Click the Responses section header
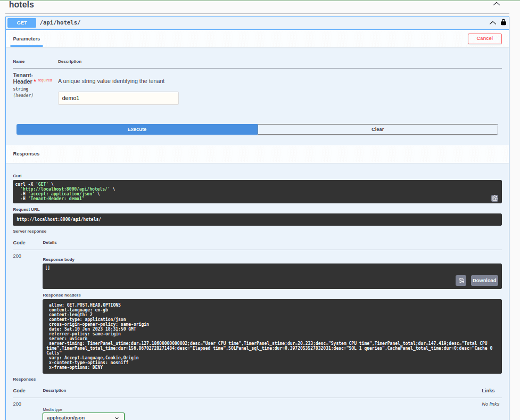This screenshot has width=520, height=420. pos(26,154)
